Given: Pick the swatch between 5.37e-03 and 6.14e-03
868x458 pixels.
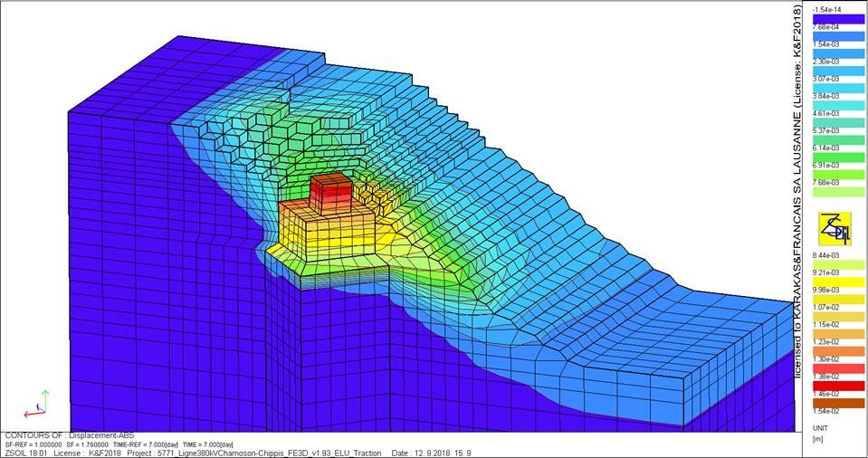Looking at the screenshot, I should 838,139.
